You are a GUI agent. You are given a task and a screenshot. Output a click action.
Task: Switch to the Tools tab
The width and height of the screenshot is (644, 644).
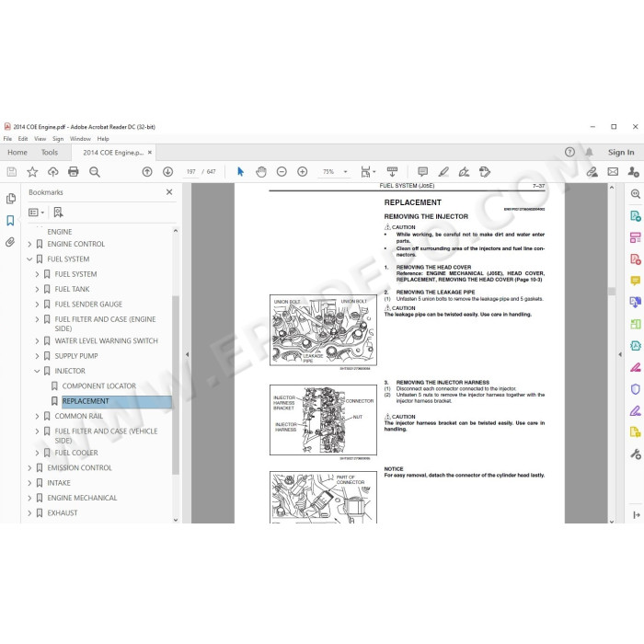pyautogui.click(x=50, y=153)
